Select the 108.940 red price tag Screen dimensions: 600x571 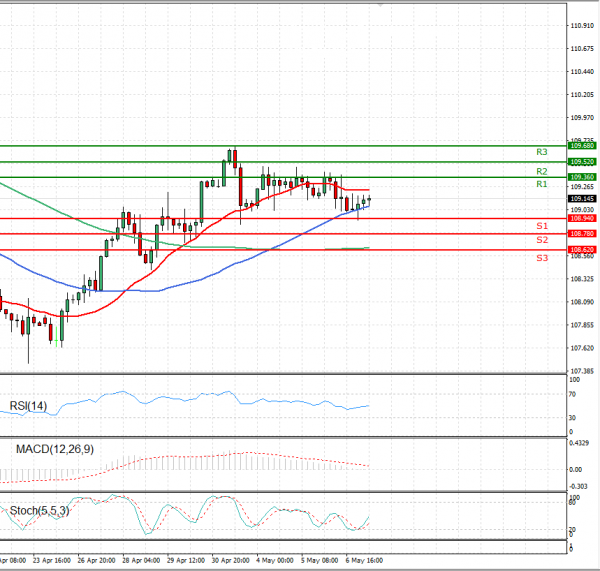point(582,219)
